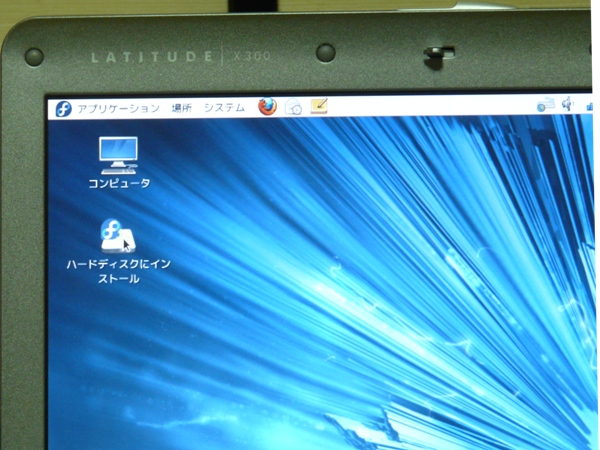Select the コンピュータ desktop icon
The height and width of the screenshot is (450, 600).
coord(118,155)
